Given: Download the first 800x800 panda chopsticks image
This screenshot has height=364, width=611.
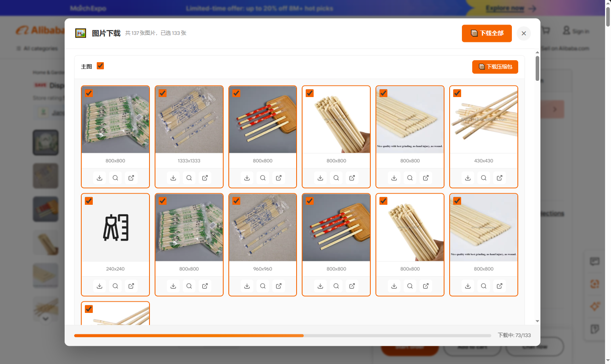Looking at the screenshot, I should (x=100, y=178).
